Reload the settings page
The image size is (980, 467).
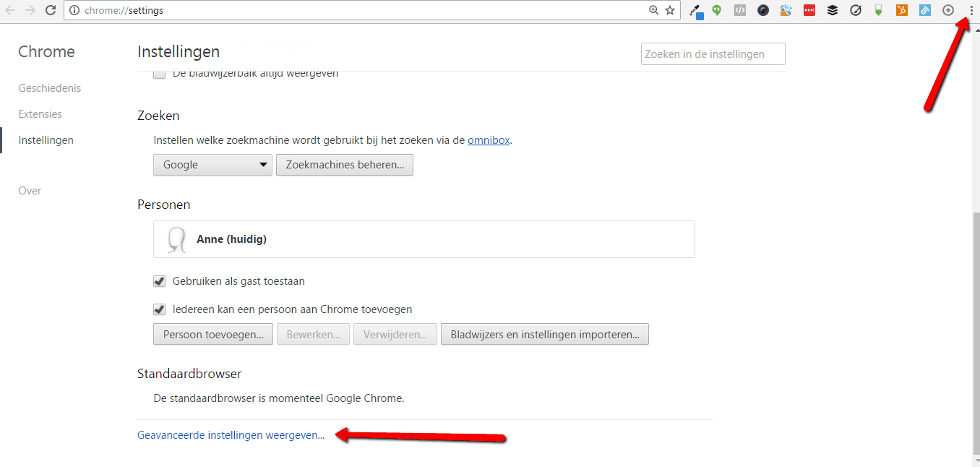coord(51,10)
